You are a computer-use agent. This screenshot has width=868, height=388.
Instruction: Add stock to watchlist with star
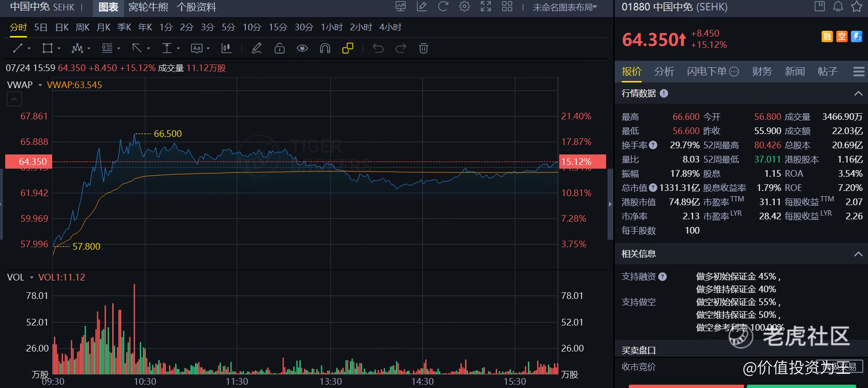tap(856, 7)
